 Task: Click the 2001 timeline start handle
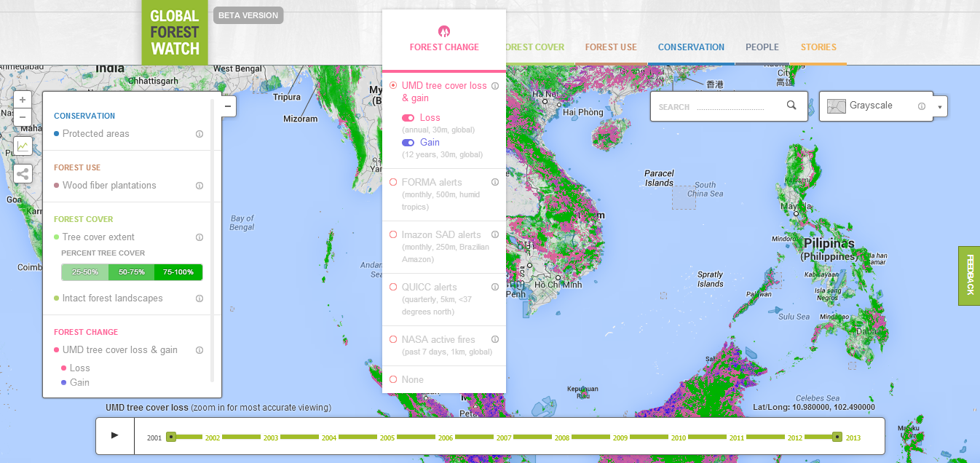point(171,437)
